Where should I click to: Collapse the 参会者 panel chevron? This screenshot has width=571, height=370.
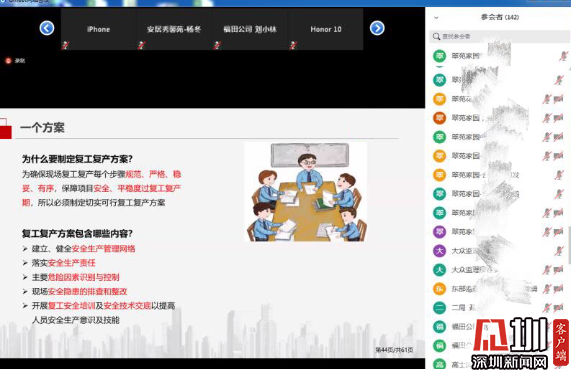click(x=436, y=17)
